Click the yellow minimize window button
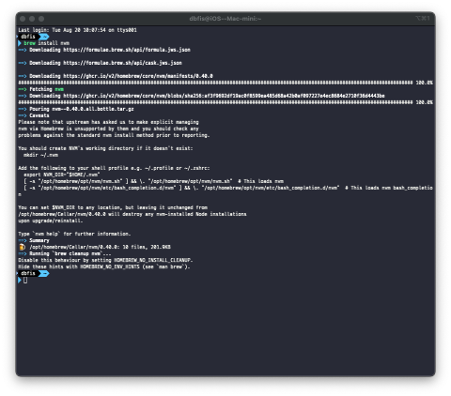 coord(32,19)
